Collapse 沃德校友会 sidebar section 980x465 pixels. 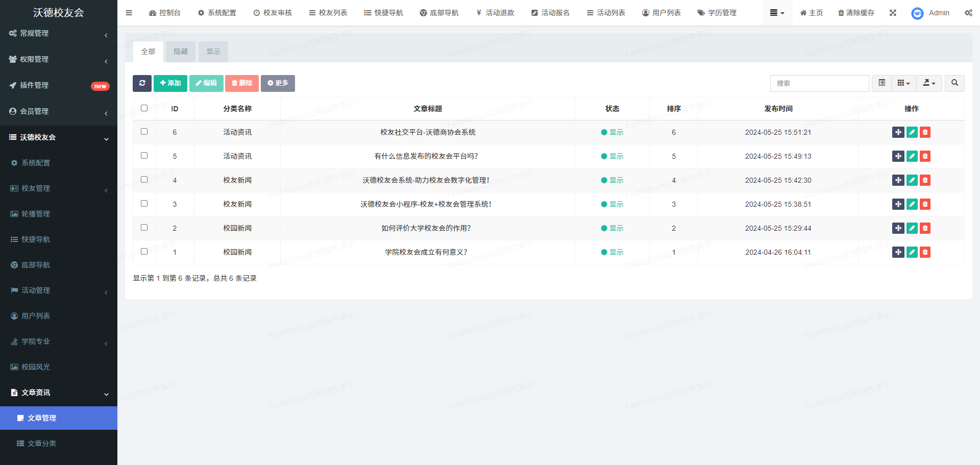coord(59,137)
